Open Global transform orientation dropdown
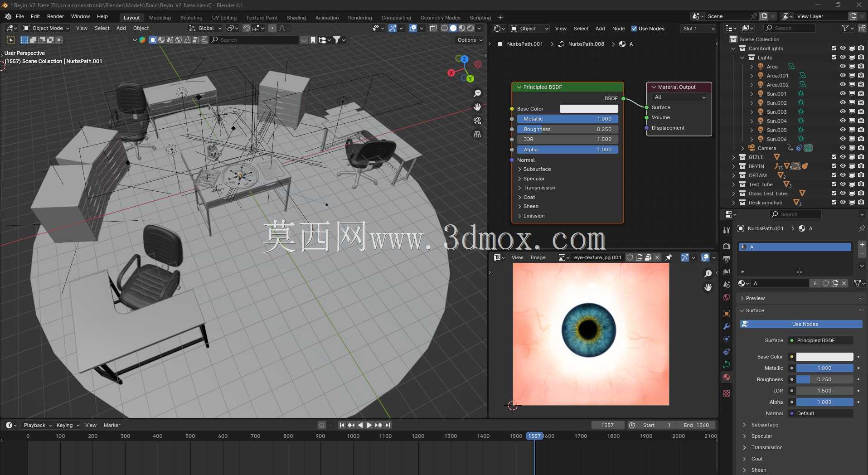Image resolution: width=868 pixels, height=475 pixels. point(205,28)
